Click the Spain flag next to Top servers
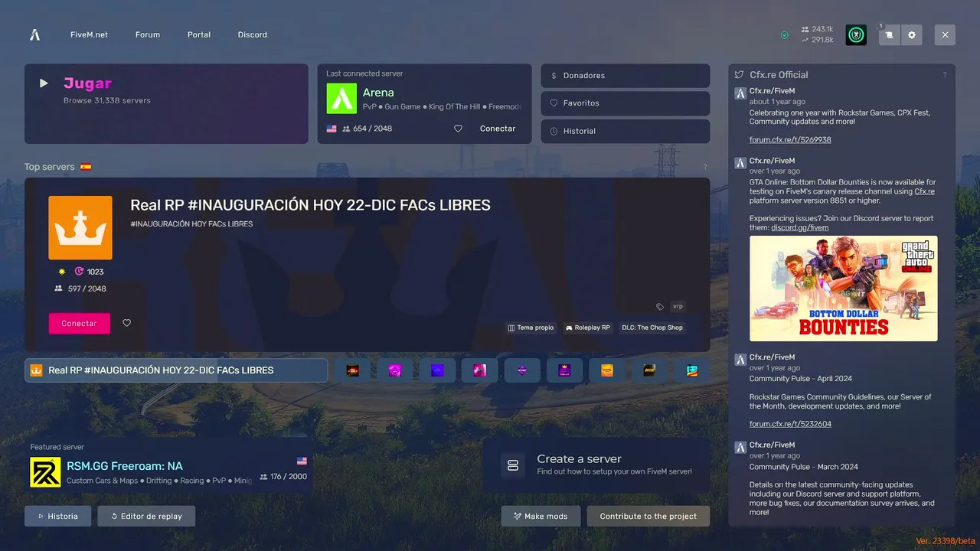Screen dimensions: 980x551 point(86,167)
